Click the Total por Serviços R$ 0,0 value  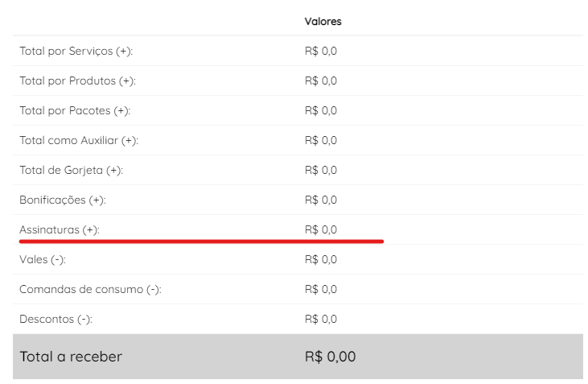[321, 51]
